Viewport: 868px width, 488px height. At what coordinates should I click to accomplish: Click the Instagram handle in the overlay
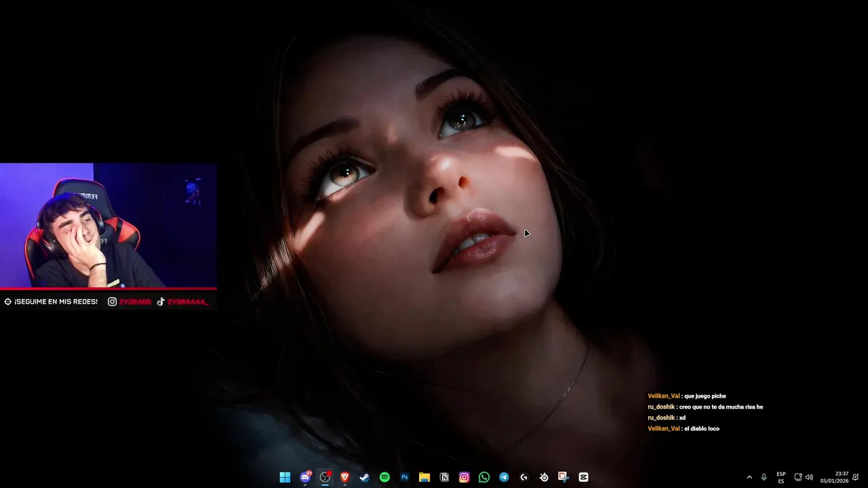[x=135, y=302]
